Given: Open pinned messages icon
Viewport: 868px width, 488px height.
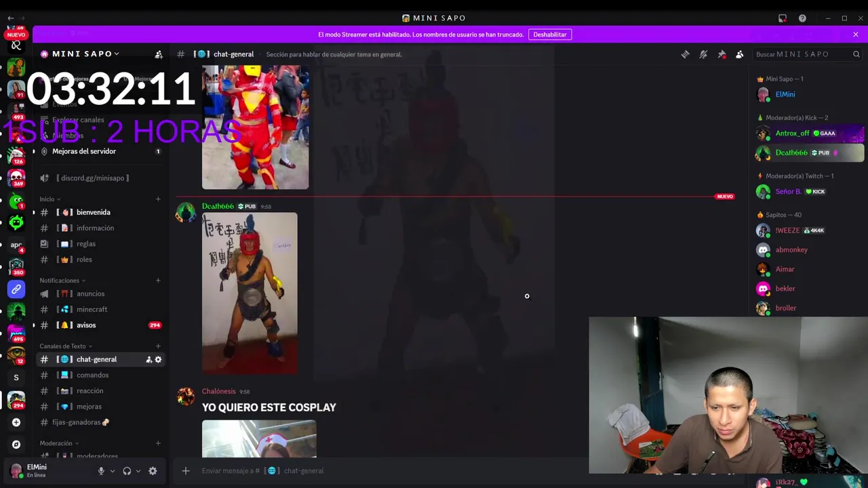Looking at the screenshot, I should (x=722, y=54).
